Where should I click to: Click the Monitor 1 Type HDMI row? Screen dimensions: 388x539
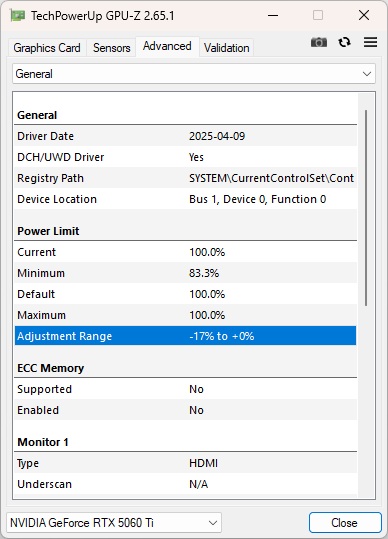click(186, 463)
